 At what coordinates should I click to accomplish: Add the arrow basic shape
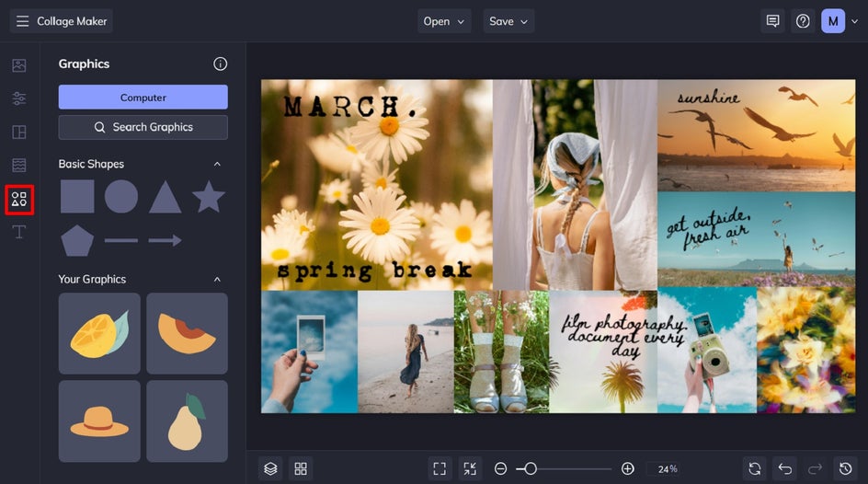pyautogui.click(x=165, y=240)
